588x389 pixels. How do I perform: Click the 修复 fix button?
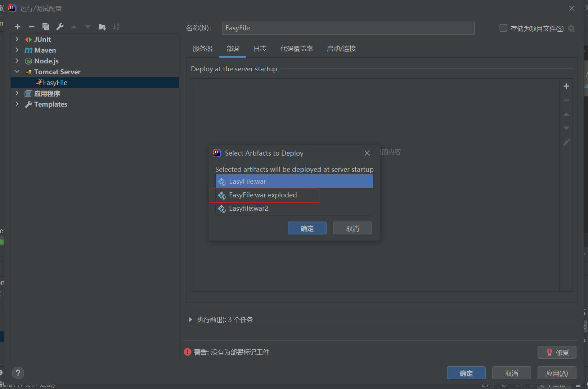pos(557,352)
